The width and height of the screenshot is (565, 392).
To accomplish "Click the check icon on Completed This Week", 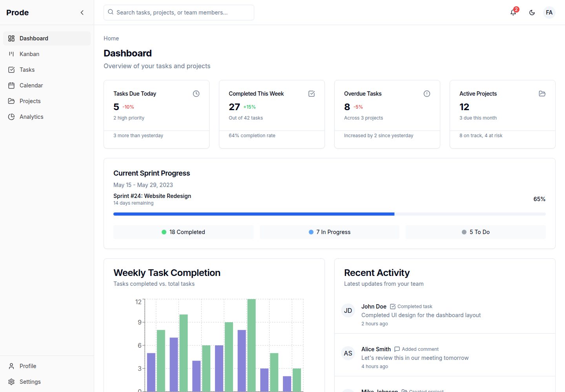I will [312, 94].
